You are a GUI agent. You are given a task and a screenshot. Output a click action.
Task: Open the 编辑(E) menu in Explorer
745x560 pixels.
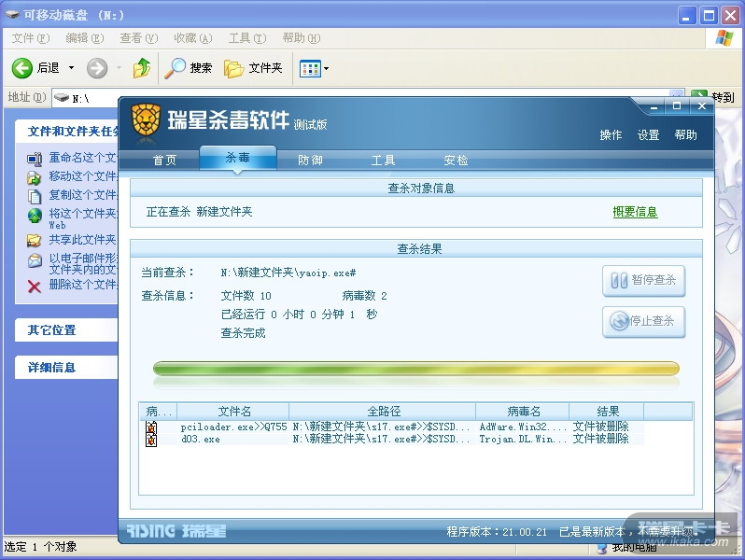click(x=85, y=38)
